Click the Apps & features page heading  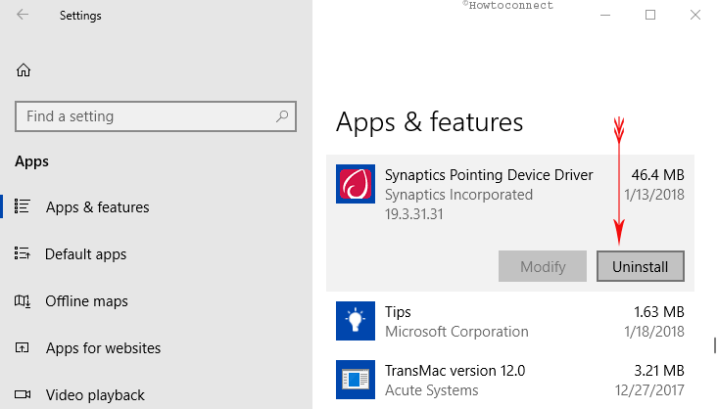tap(429, 122)
